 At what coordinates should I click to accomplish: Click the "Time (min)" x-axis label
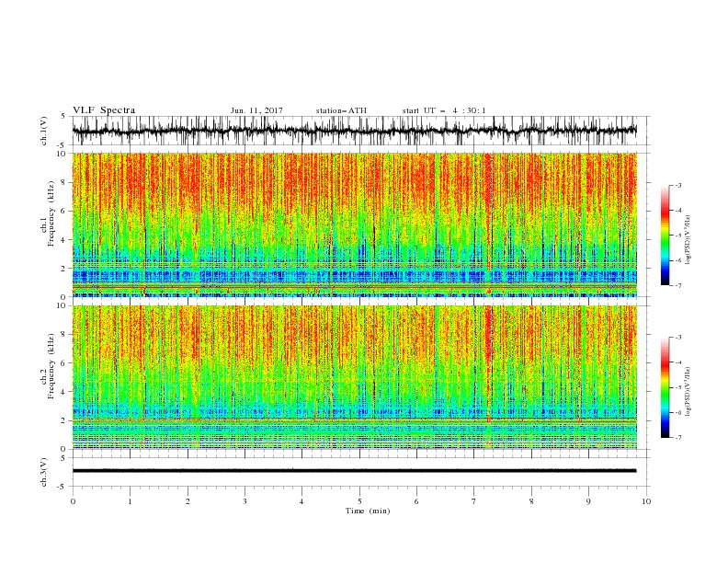368,511
